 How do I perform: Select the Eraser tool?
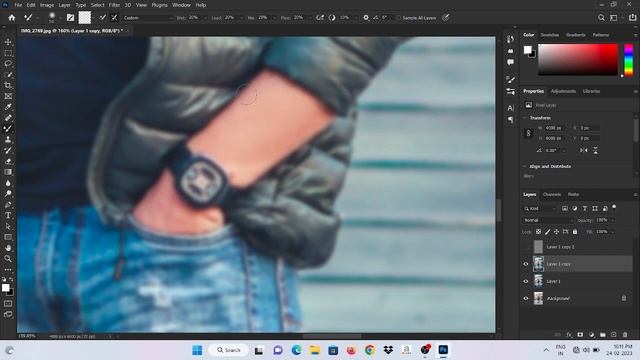[8, 161]
